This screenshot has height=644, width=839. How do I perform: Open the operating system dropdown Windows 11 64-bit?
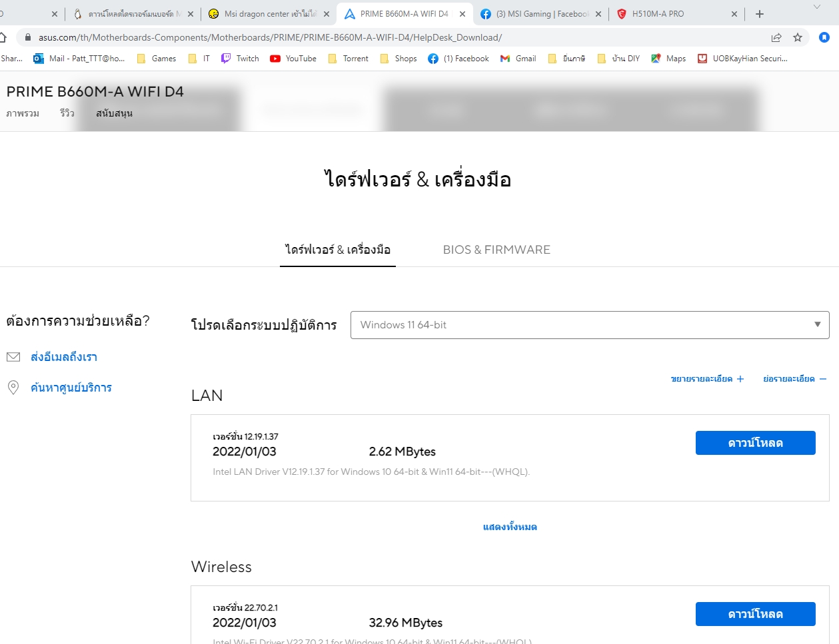[590, 325]
